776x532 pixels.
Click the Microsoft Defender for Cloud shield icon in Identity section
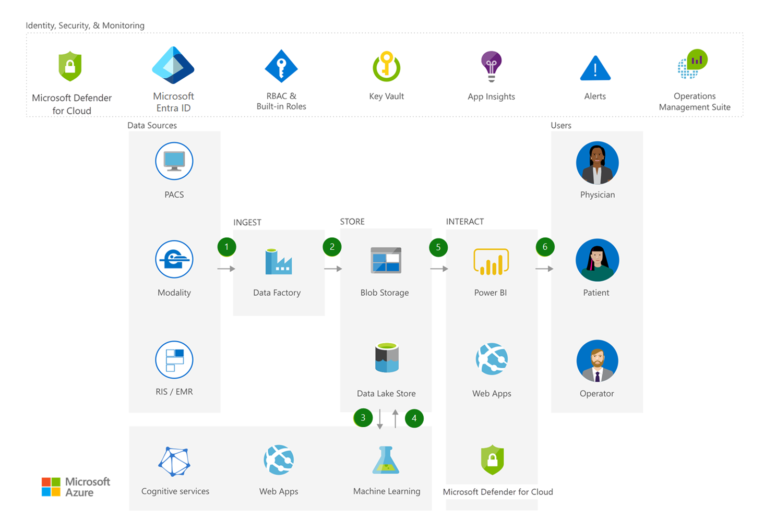tap(70, 66)
